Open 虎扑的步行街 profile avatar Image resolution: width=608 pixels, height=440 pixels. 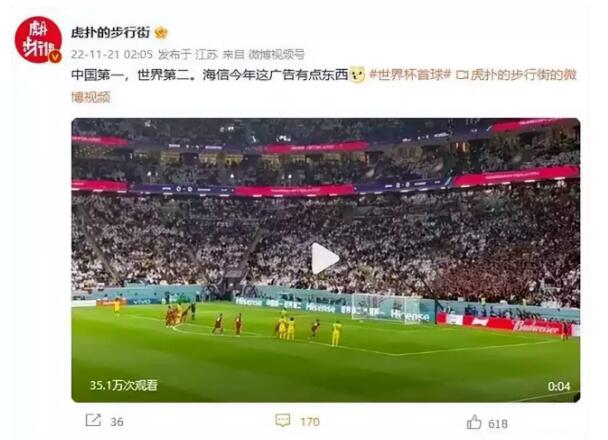(x=38, y=40)
